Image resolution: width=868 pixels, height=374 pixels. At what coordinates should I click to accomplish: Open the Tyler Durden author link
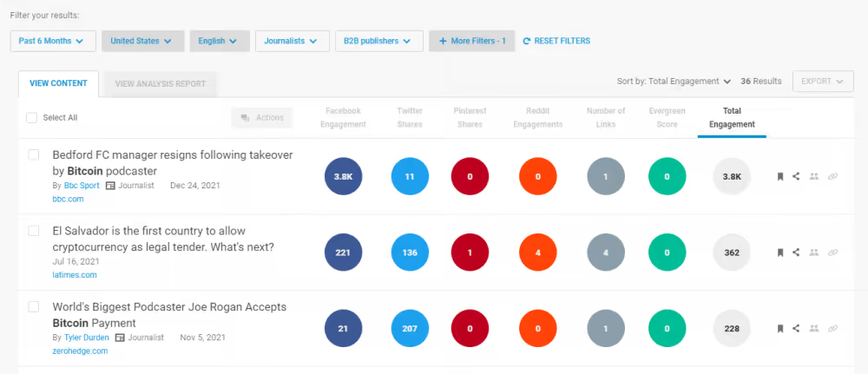[x=86, y=338]
